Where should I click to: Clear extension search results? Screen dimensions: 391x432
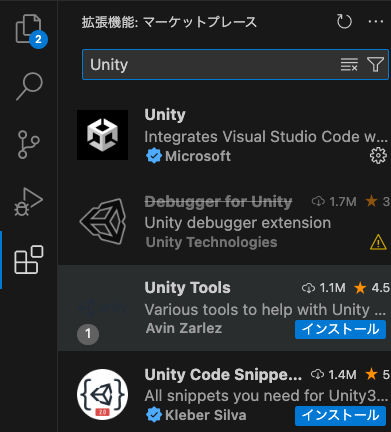click(349, 64)
